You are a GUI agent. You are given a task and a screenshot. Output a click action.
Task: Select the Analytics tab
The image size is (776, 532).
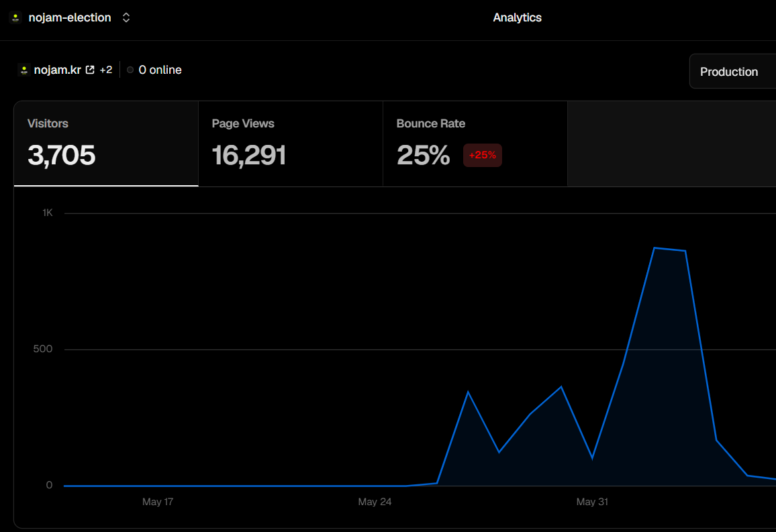[517, 18]
